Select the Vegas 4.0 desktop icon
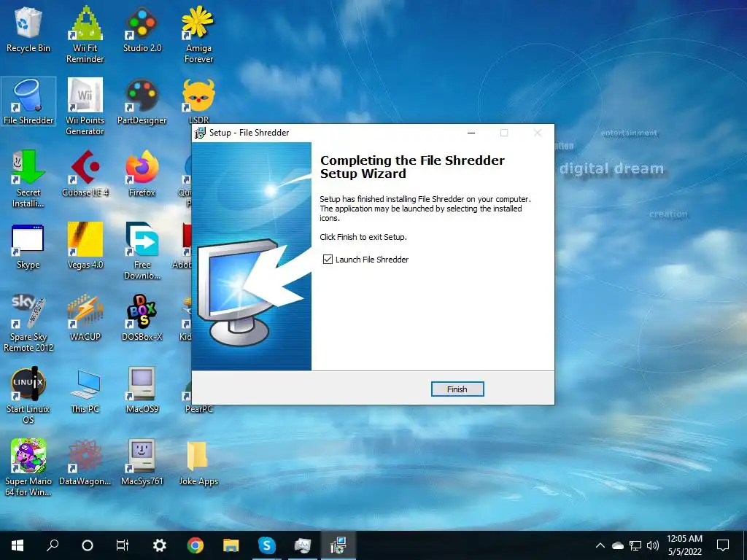The width and height of the screenshot is (747, 560). (85, 246)
